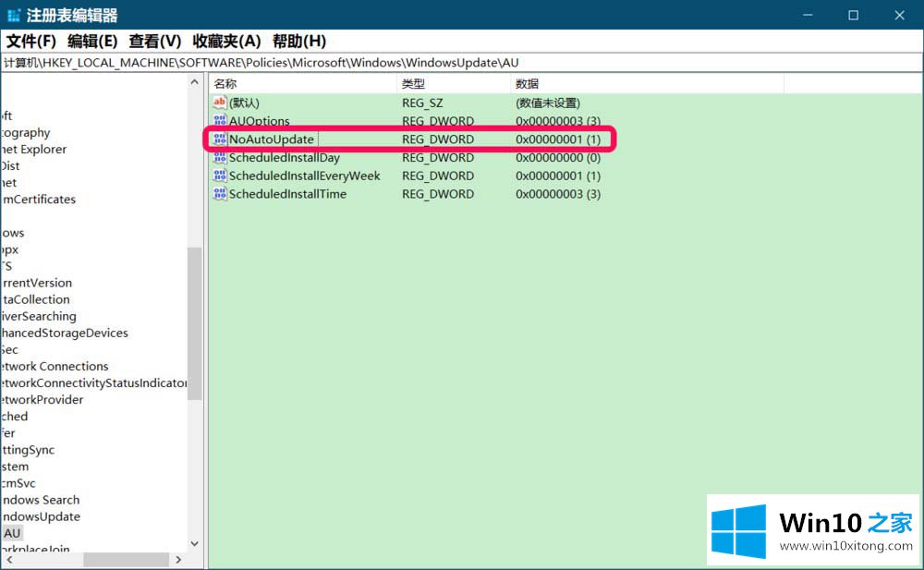Click the ScheduledInstallEveryWeek DWORD icon
This screenshot has height=570, width=924.
coord(219,176)
